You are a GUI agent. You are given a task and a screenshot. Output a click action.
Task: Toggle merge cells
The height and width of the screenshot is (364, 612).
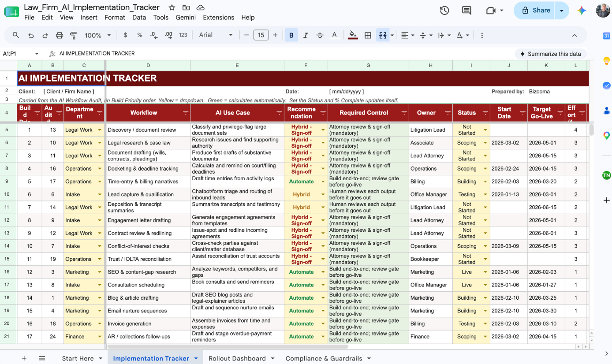383,35
